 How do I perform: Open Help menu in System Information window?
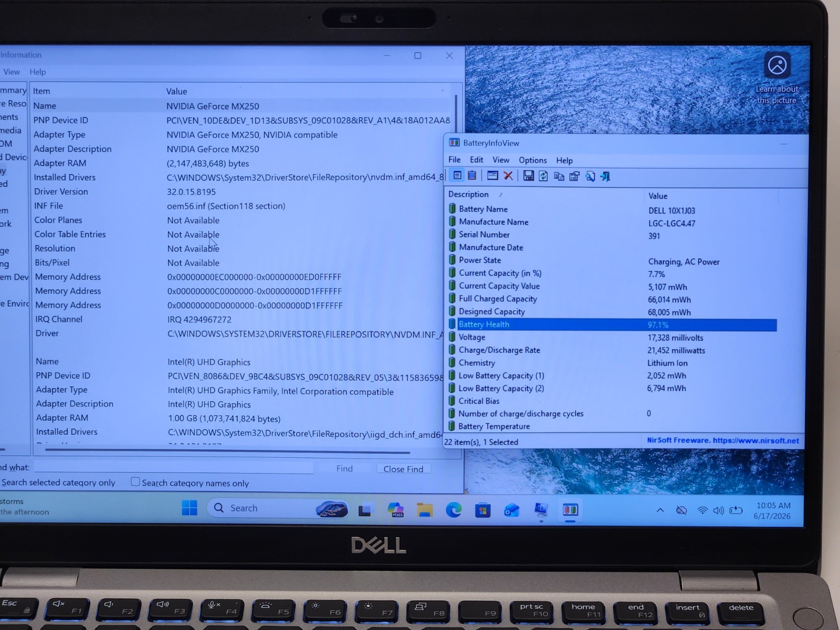38,72
